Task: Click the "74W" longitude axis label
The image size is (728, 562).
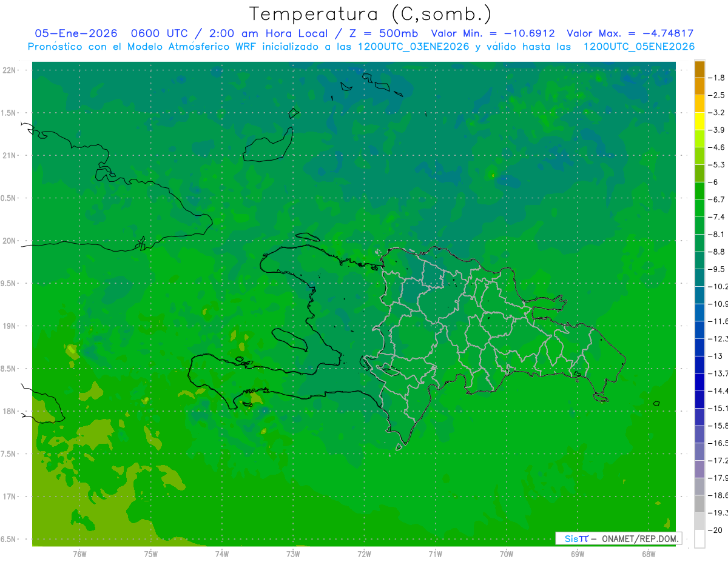Action: [x=222, y=554]
